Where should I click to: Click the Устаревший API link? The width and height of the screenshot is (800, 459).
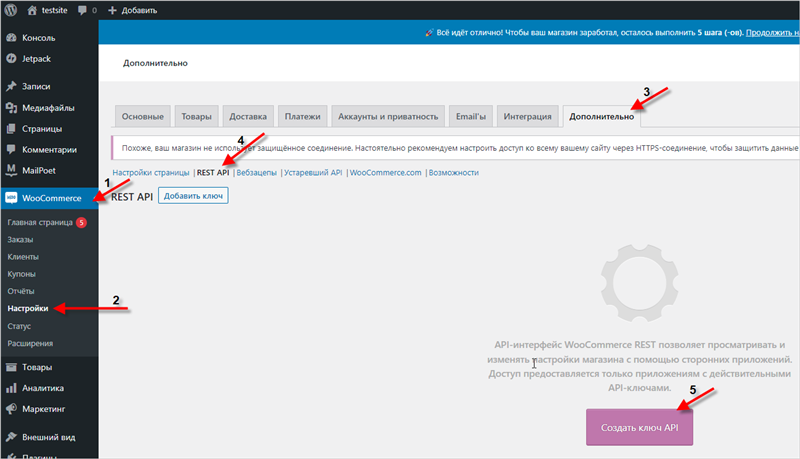point(313,172)
